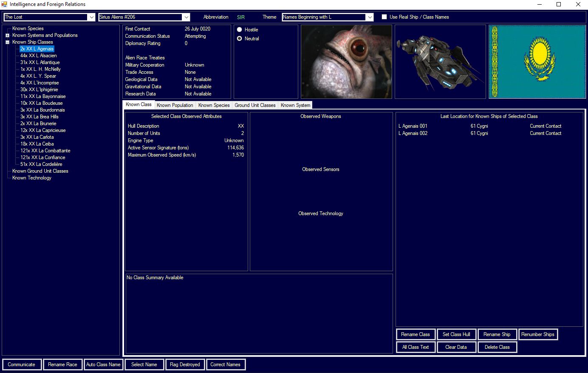The image size is (588, 373).
Task: Collapse the Known Ship Classes node
Action: [x=7, y=42]
